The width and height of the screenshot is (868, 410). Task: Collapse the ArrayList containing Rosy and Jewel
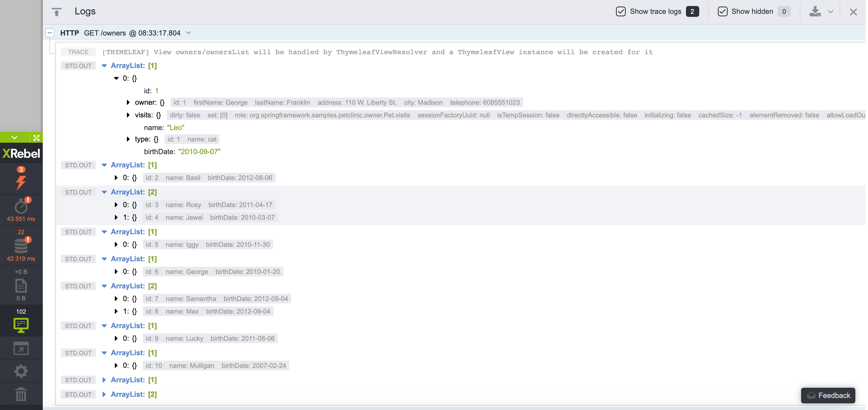(104, 192)
